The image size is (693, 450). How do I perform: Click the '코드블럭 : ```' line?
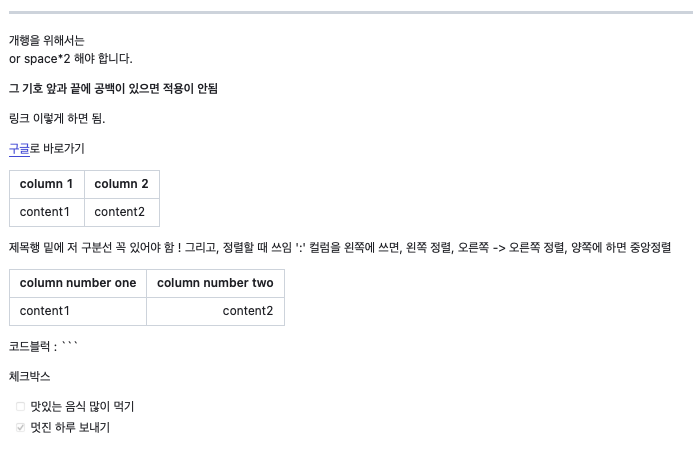tap(43, 346)
